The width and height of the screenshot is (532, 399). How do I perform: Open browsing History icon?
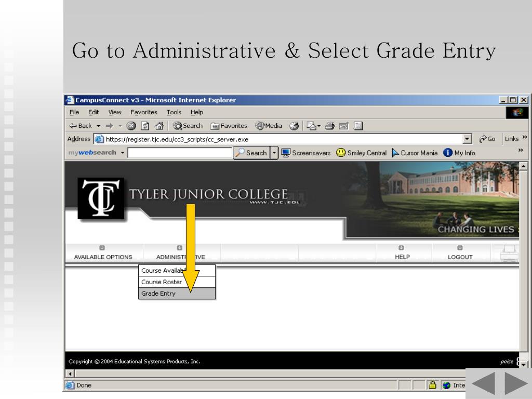pos(294,126)
